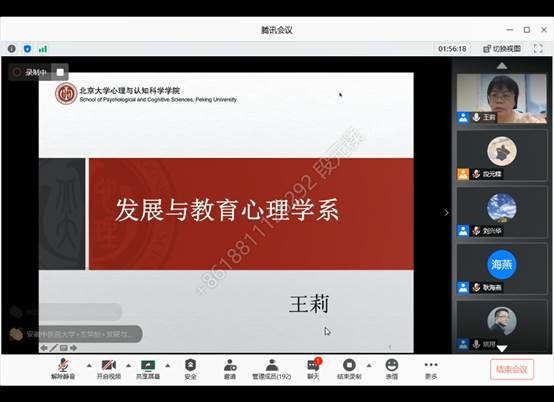Click Share Screen (共享屏幕) button
Viewport: 554px width, 402px height.
[148, 369]
